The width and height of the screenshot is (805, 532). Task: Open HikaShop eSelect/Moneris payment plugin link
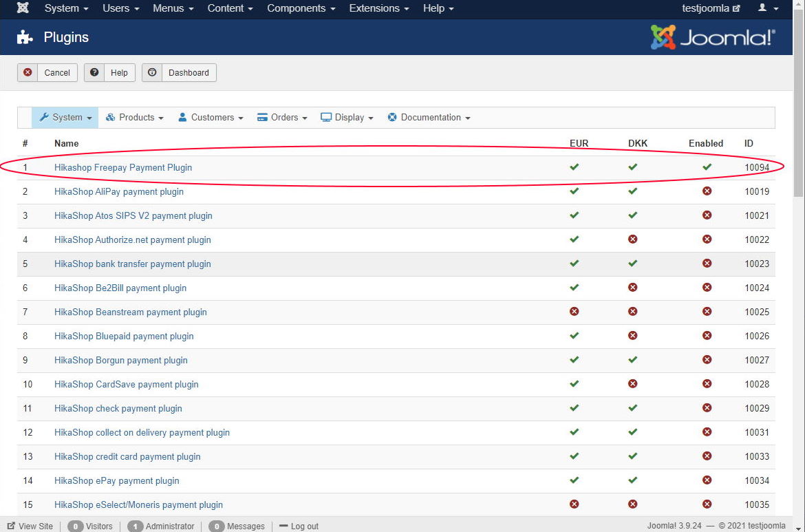(x=138, y=504)
